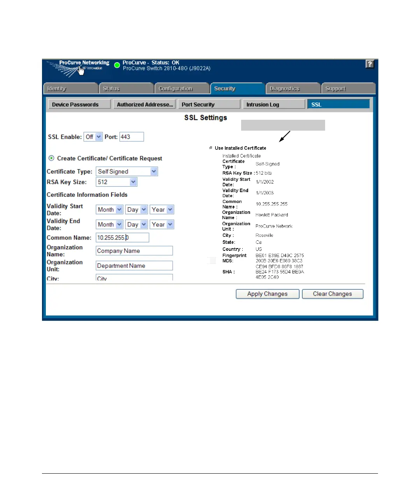Select Create Certificate/Certificate Request radio button
Image resolution: width=420 pixels, height=504 pixels.
51,158
